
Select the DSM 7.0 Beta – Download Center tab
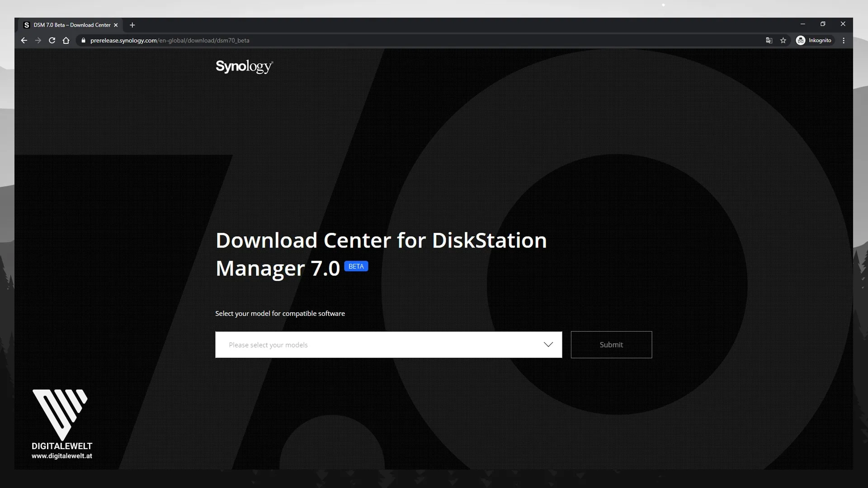[71, 25]
